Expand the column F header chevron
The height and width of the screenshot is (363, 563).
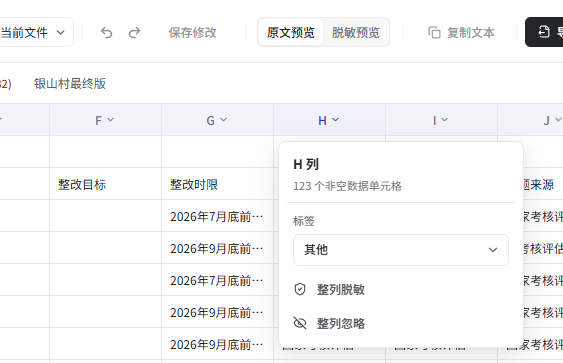[111, 120]
